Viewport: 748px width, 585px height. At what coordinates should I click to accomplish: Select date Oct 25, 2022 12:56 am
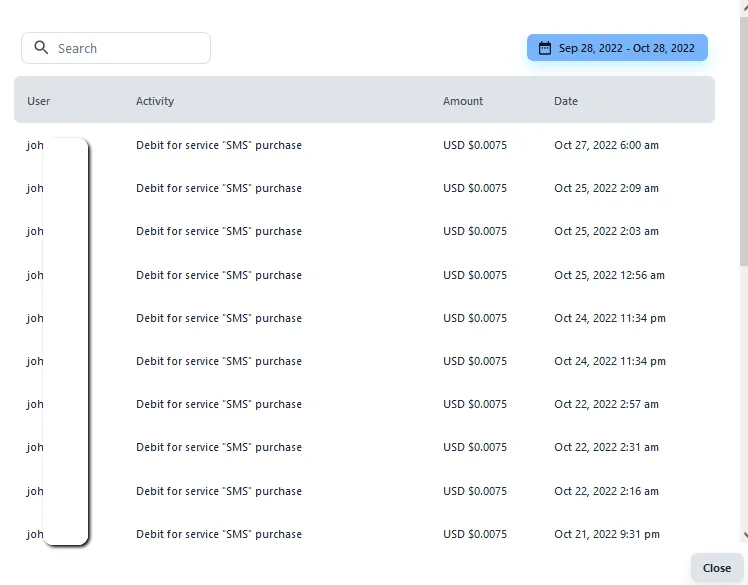tap(609, 275)
